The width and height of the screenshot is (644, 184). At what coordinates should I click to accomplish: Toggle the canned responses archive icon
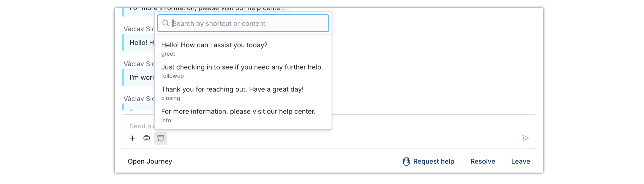click(x=161, y=138)
